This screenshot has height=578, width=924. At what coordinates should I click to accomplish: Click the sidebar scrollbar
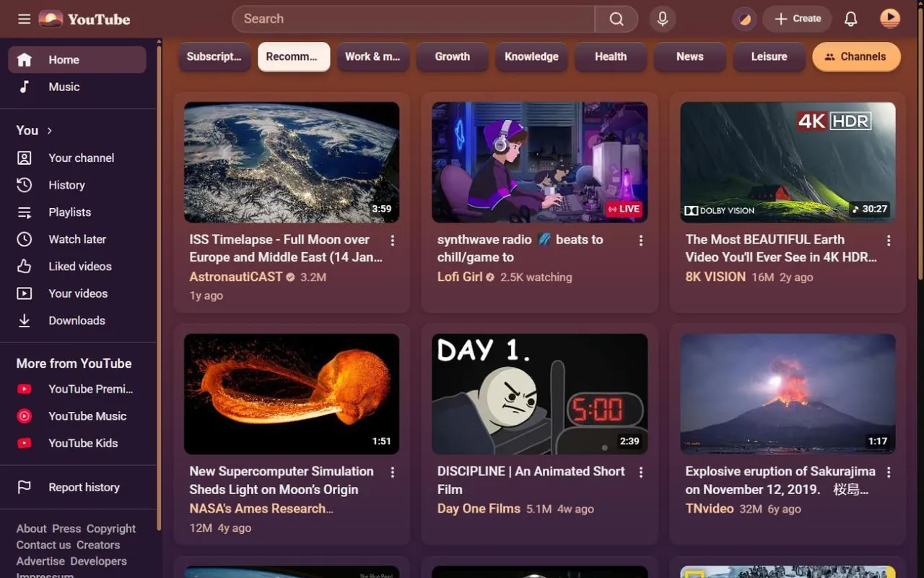[x=160, y=289]
